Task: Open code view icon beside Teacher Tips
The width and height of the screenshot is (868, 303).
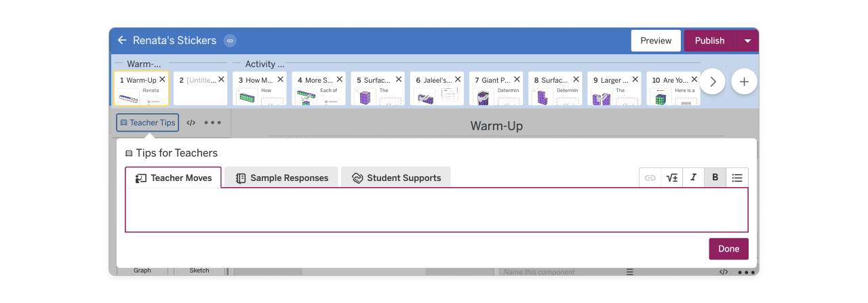Action: coord(191,123)
